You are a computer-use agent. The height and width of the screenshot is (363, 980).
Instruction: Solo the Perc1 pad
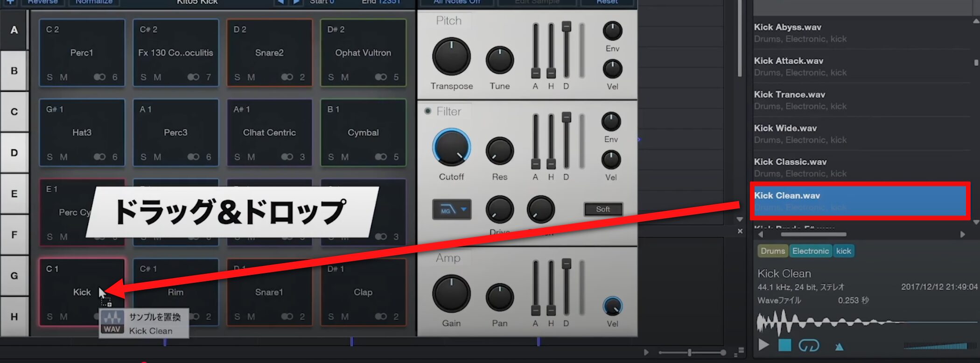pos(49,77)
